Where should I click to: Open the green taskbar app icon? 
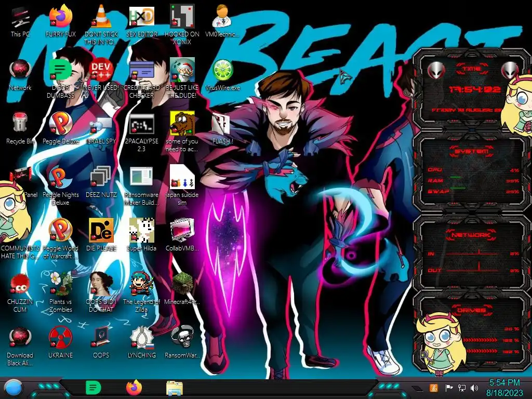tap(93, 388)
